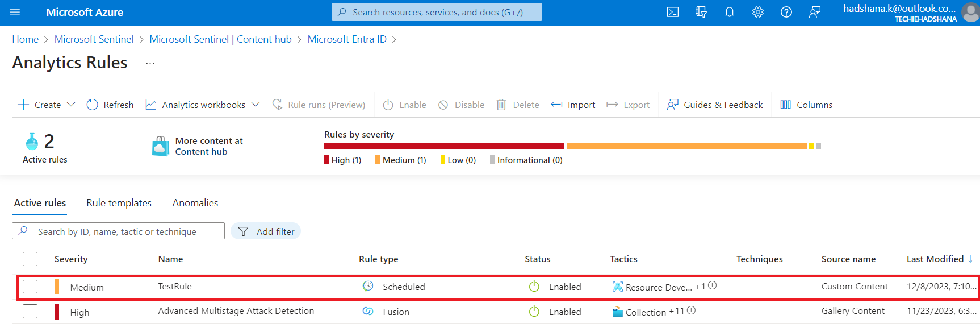The image size is (980, 336).
Task: Click the Scheduled clock icon for TestRule
Action: tap(368, 286)
